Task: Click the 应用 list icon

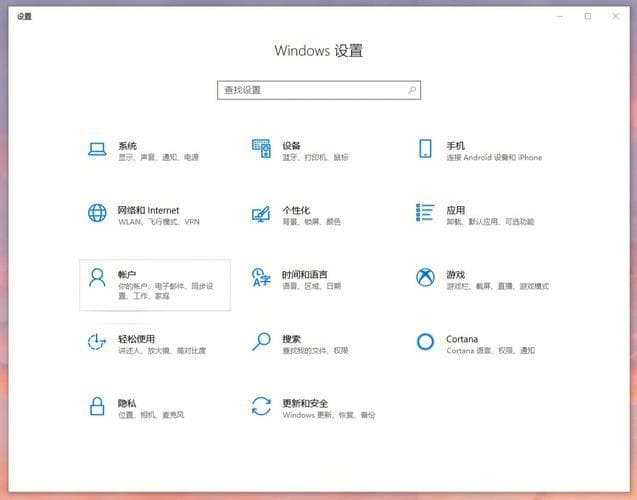Action: [425, 212]
